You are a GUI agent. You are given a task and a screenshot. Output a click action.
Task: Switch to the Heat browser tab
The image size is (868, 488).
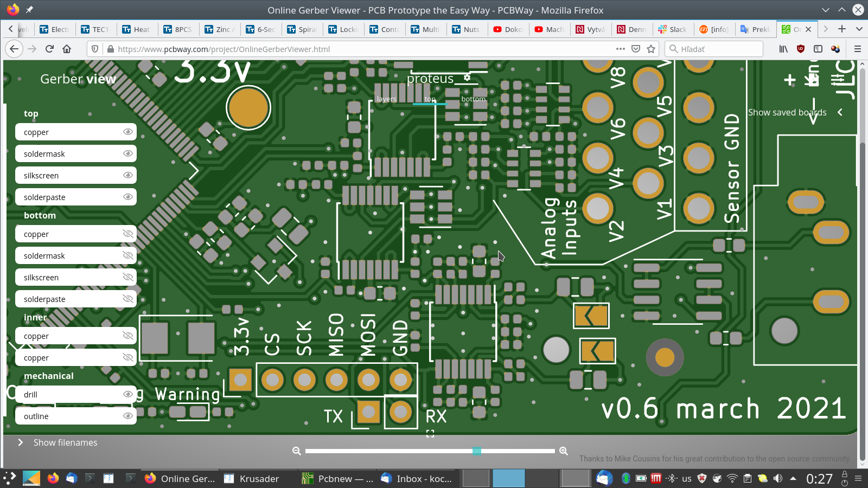(137, 29)
